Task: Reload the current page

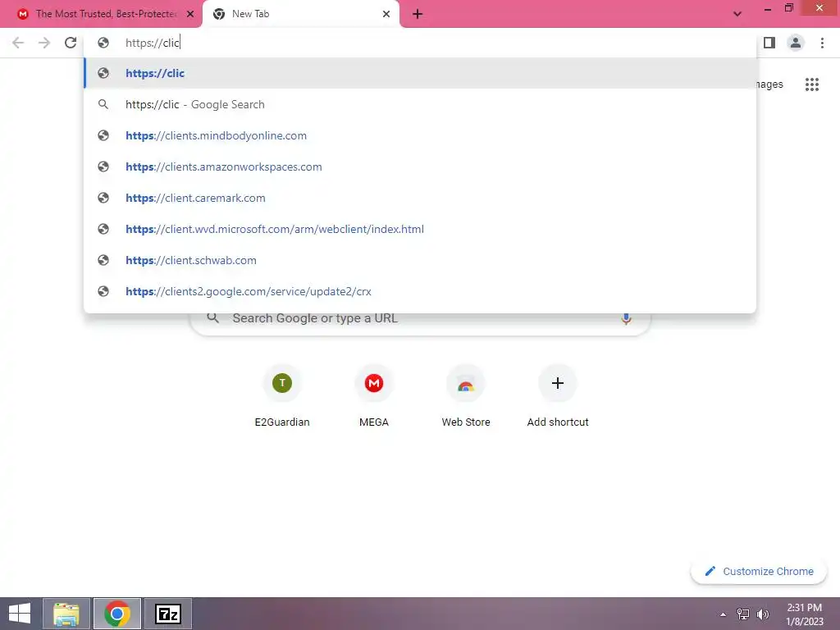Action: pyautogui.click(x=71, y=43)
